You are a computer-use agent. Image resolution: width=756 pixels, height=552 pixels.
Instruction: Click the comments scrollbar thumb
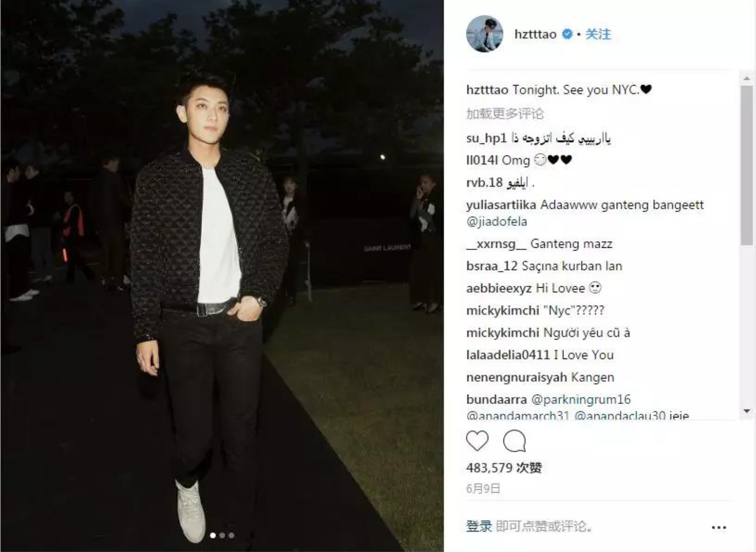click(746, 165)
